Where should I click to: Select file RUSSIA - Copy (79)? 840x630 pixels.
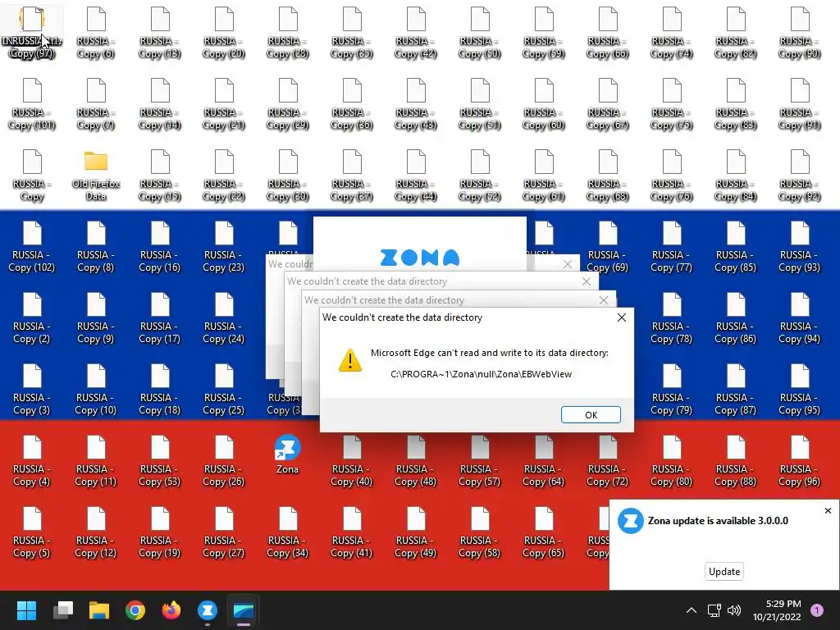(x=671, y=389)
